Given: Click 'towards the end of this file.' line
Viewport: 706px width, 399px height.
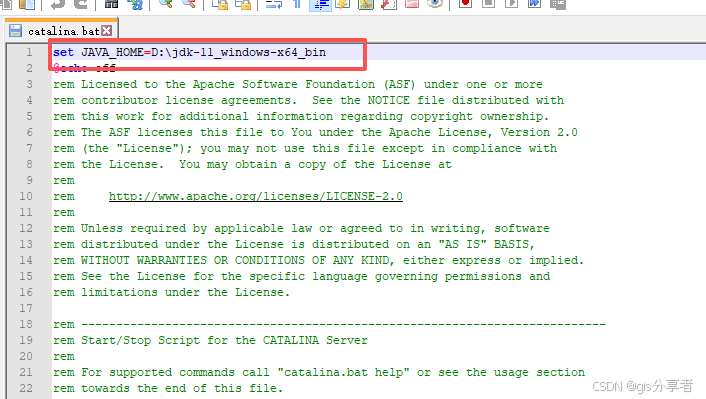Looking at the screenshot, I should pyautogui.click(x=168, y=388).
